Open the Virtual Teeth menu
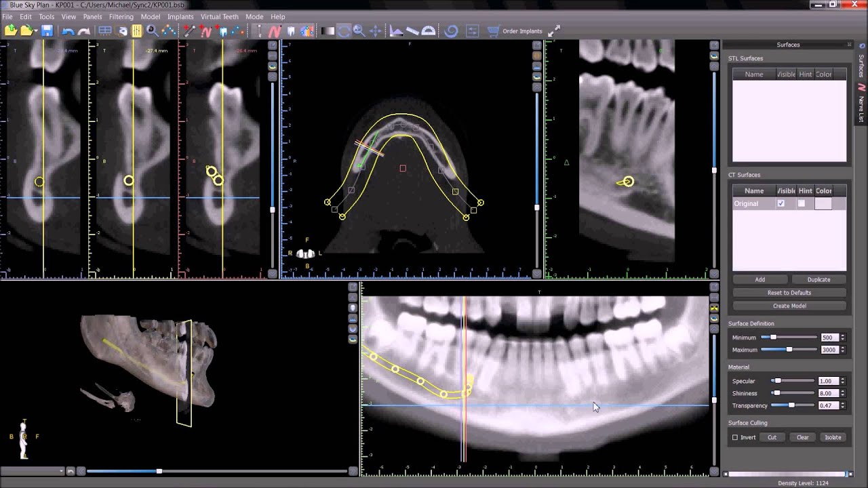 tap(219, 16)
